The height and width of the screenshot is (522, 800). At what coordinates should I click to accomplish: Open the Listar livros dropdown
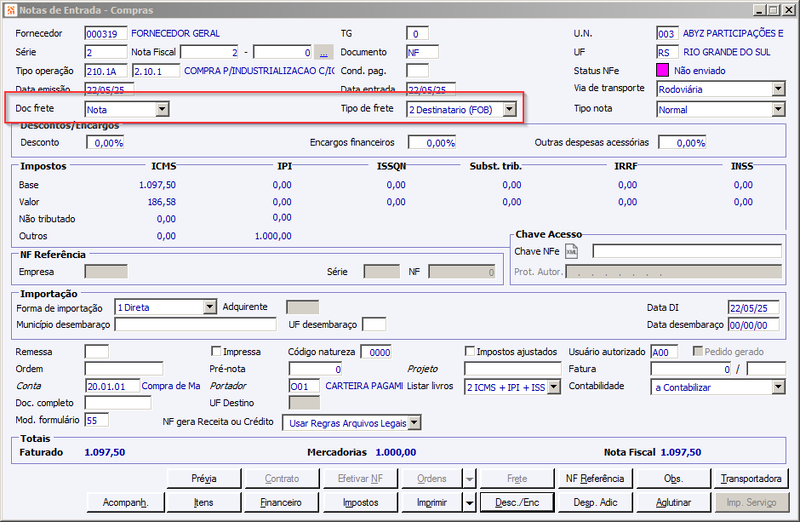click(554, 387)
